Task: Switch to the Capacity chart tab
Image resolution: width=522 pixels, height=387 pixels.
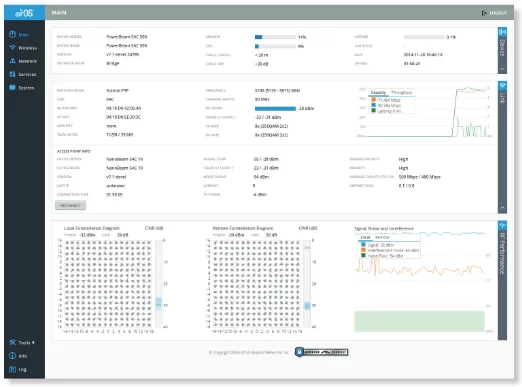Action: (x=378, y=92)
